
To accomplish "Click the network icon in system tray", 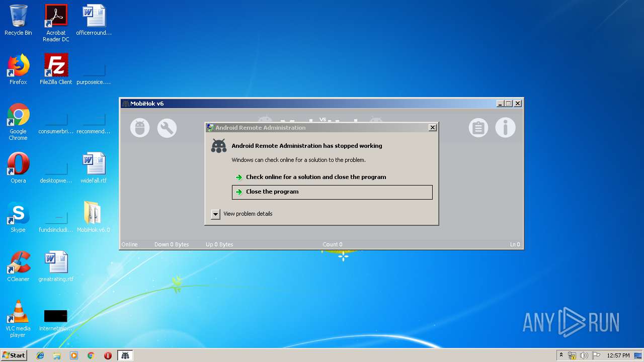I will click(x=572, y=355).
